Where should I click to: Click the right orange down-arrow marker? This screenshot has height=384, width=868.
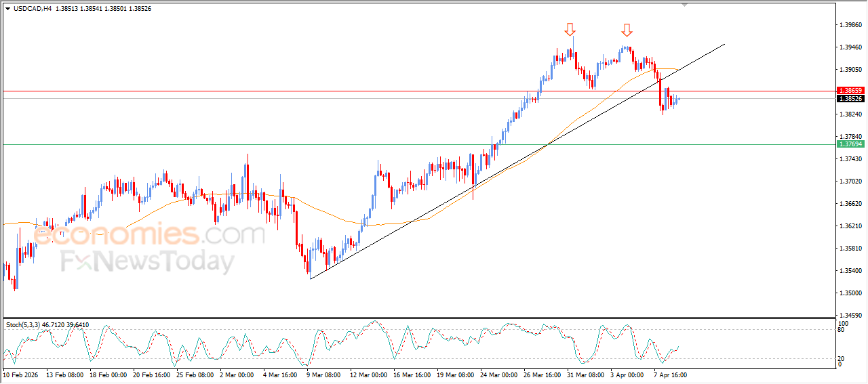[x=627, y=30]
